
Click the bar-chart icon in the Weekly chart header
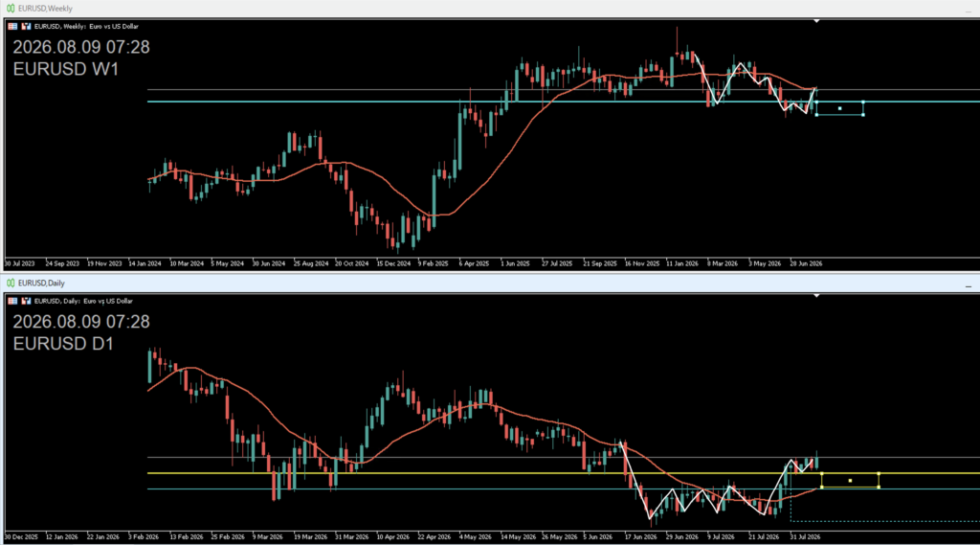pos(26,26)
